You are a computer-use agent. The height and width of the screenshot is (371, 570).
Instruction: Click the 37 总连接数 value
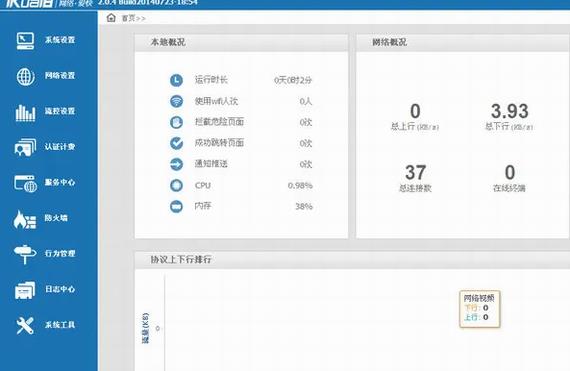[415, 173]
